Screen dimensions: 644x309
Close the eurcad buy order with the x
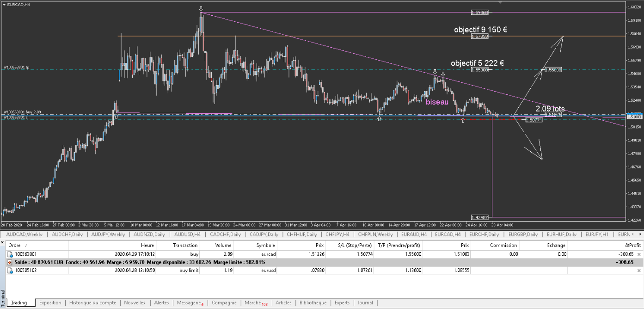click(639, 254)
